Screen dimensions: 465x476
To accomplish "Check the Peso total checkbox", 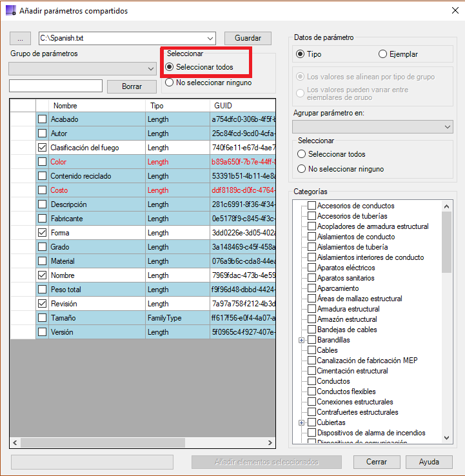I will [42, 290].
